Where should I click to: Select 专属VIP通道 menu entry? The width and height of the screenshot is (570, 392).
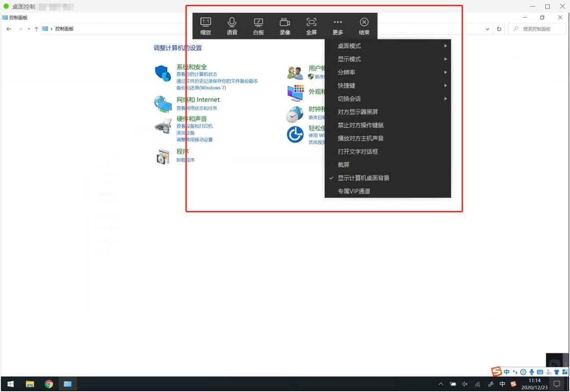388,191
